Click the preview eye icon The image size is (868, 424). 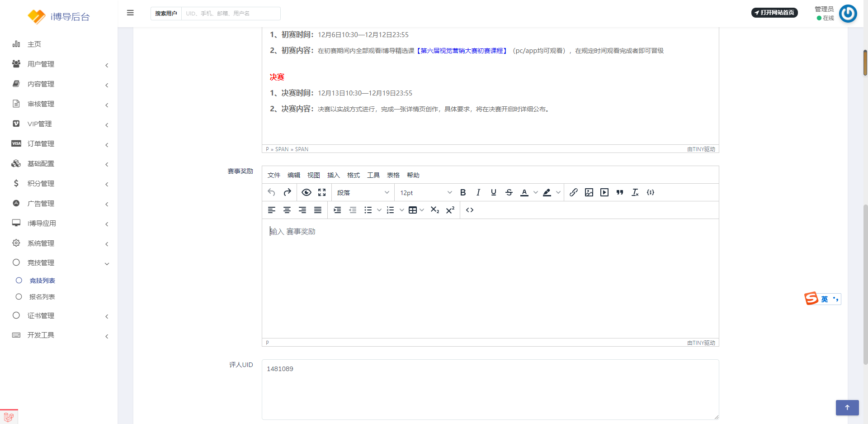[x=307, y=192]
